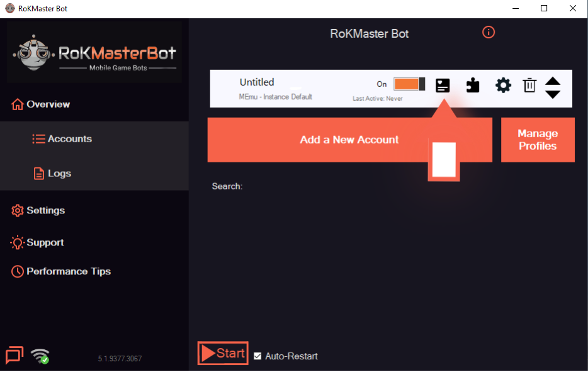Click the MEmu - Instance Default text
The width and height of the screenshot is (588, 372).
pos(275,97)
